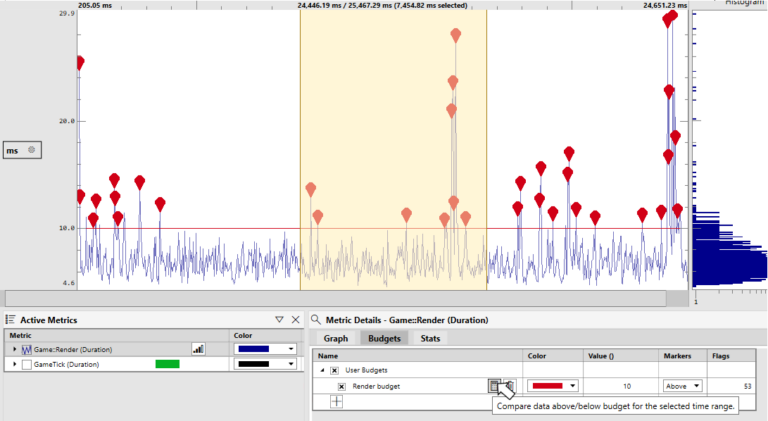The width and height of the screenshot is (768, 421).
Task: Expand the Game::Render (Duration) metric row
Action: pos(14,349)
